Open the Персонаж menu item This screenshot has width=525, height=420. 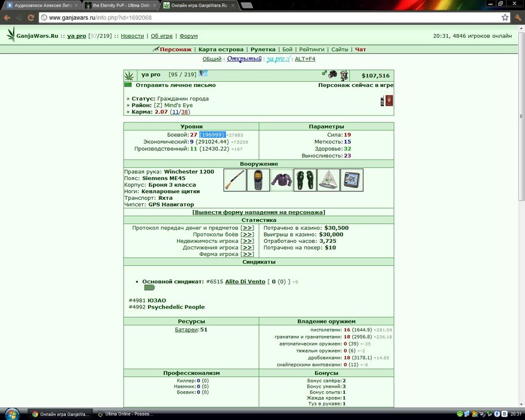pyautogui.click(x=176, y=49)
